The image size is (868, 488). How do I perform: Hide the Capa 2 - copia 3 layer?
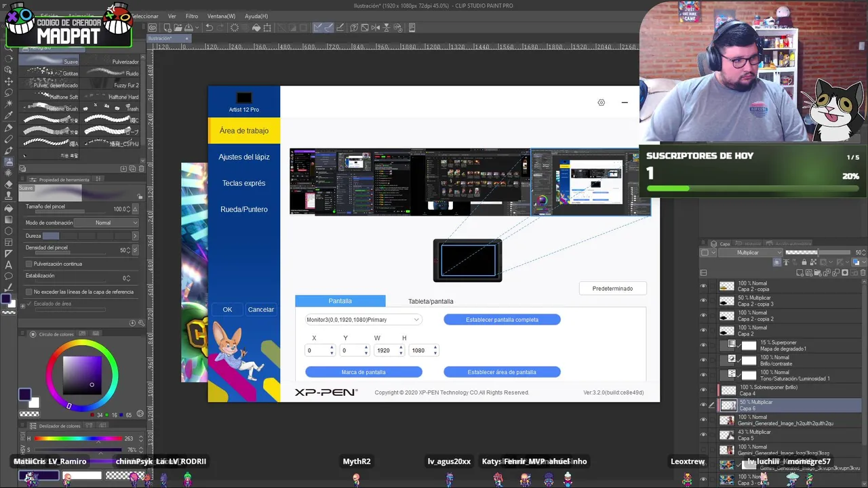click(x=703, y=301)
